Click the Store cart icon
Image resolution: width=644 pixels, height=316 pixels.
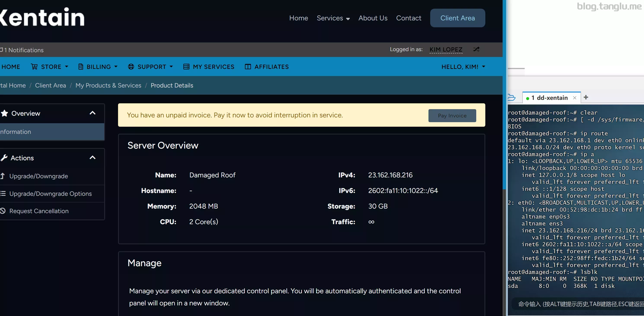point(34,67)
